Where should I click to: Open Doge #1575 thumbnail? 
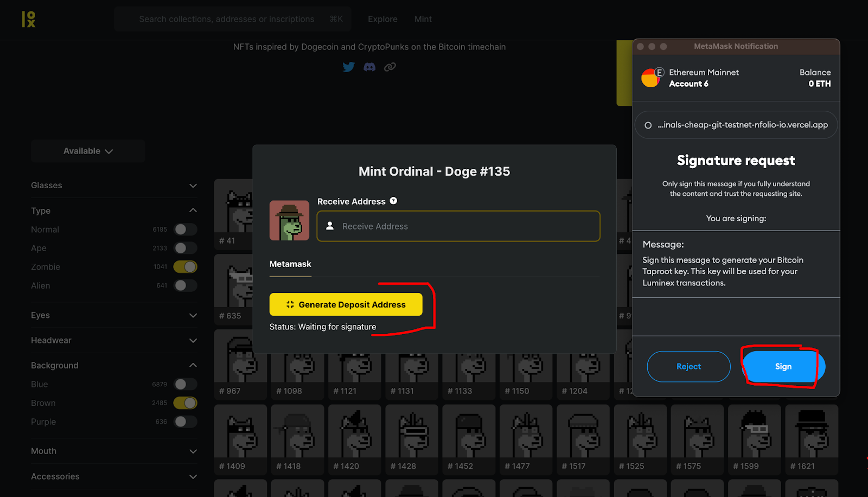point(697,439)
